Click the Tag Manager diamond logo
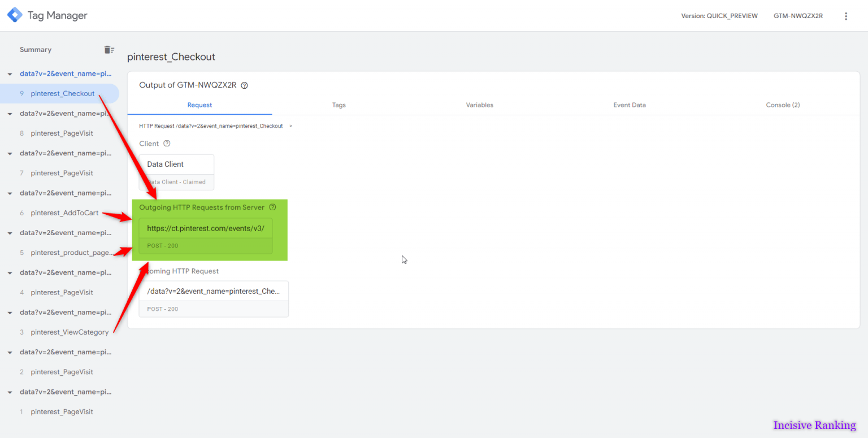Viewport: 868px width, 438px height. [x=15, y=15]
